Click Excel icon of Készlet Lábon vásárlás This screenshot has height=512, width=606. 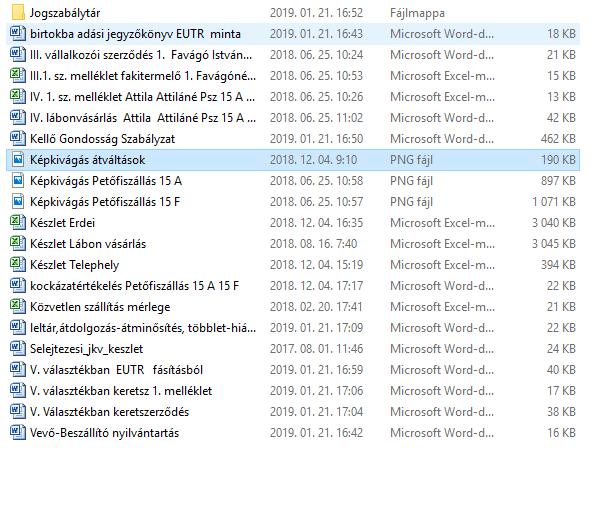pos(18,243)
